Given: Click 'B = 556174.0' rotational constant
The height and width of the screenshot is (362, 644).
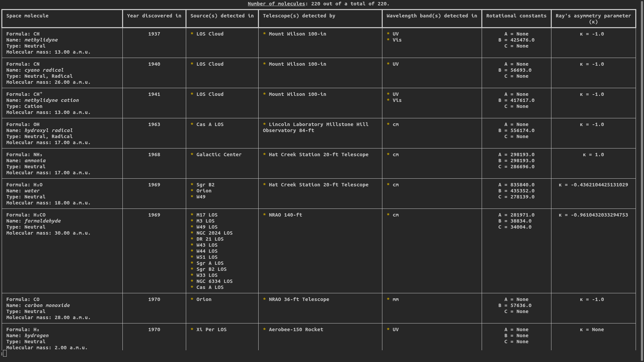Looking at the screenshot, I should 516,130.
